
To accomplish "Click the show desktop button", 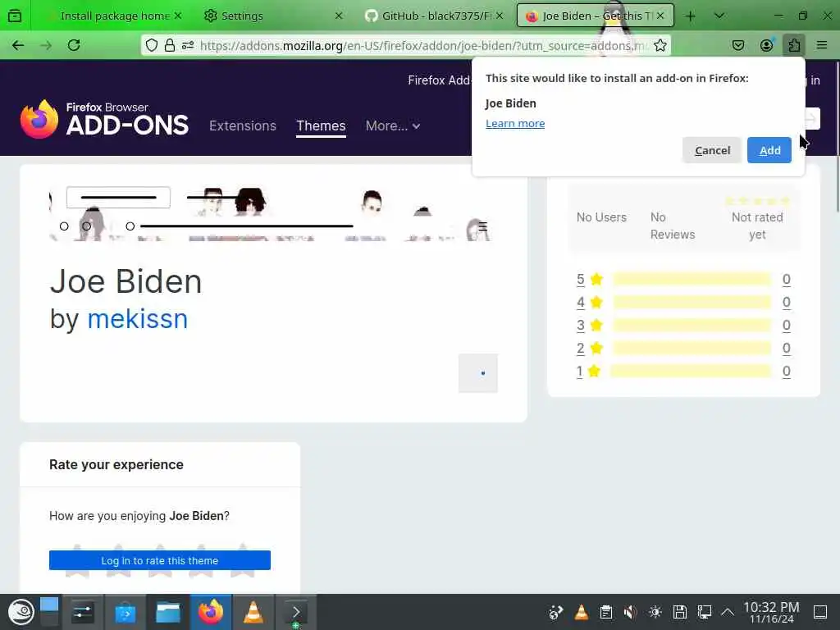I will pos(820,612).
